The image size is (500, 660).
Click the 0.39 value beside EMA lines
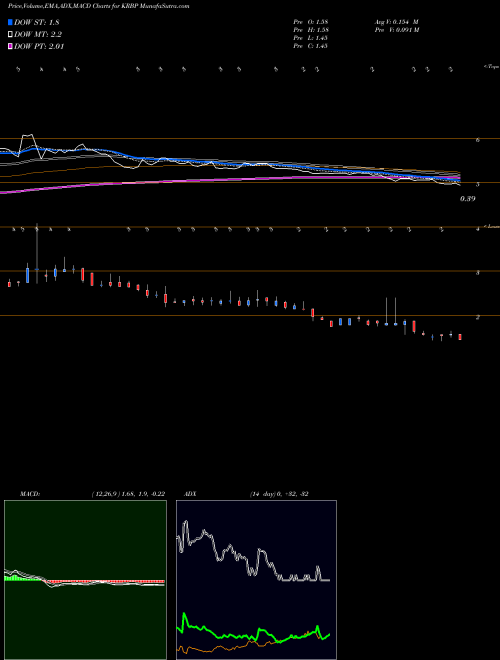[x=468, y=199]
